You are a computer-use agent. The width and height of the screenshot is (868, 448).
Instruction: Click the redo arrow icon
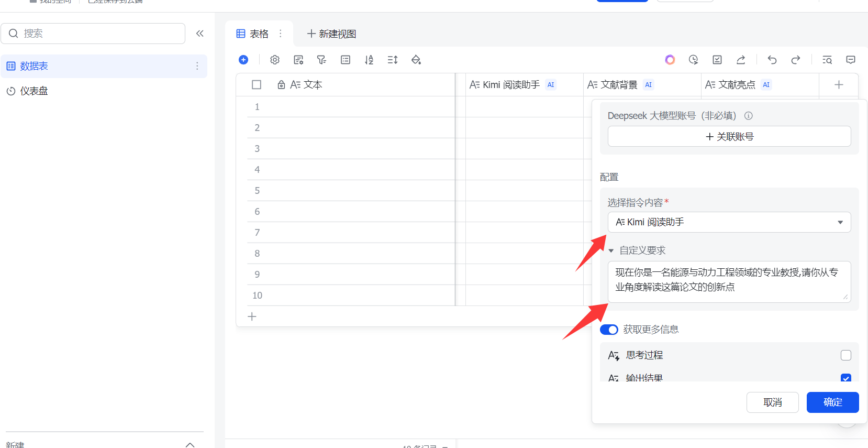[x=795, y=60]
